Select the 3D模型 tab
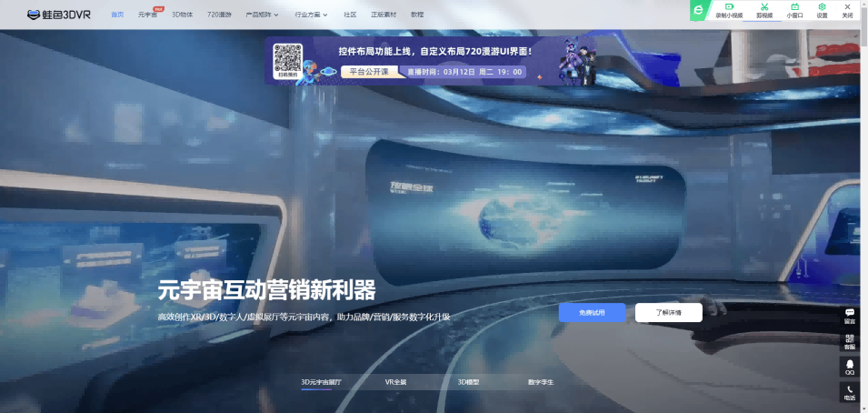The height and width of the screenshot is (413, 868). click(x=468, y=382)
